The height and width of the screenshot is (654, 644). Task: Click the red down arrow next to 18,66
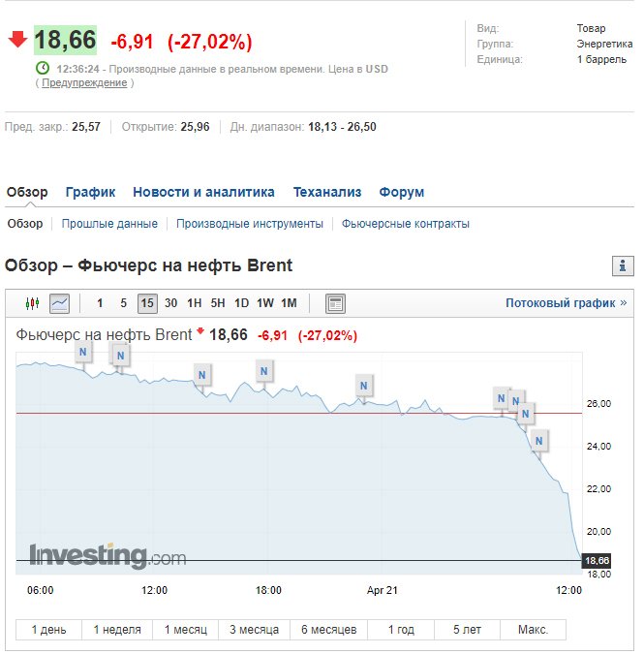click(x=17, y=40)
